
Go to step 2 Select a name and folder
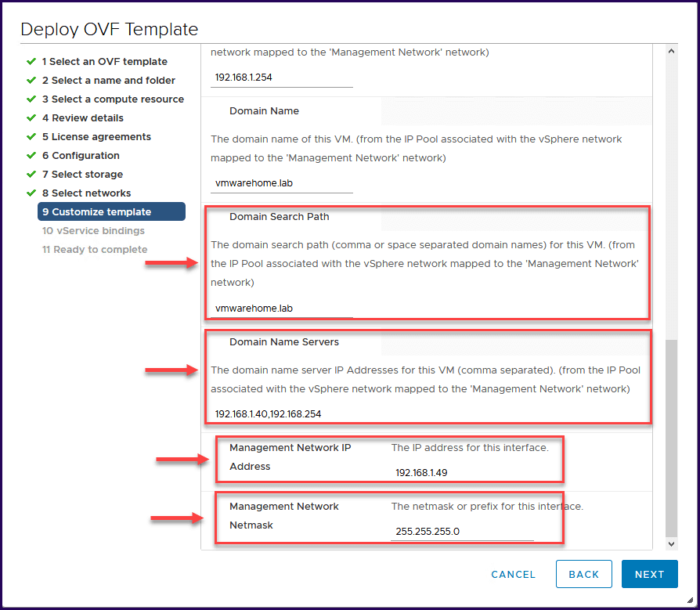[x=109, y=81]
